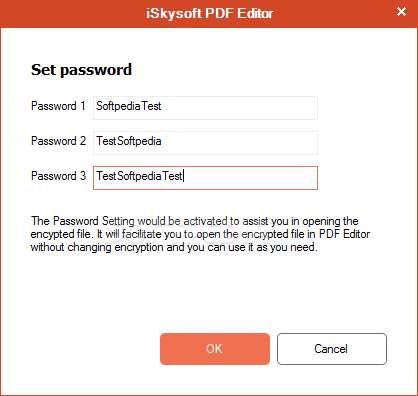
Task: Click the empty right side of Password 2 field
Action: point(239,143)
